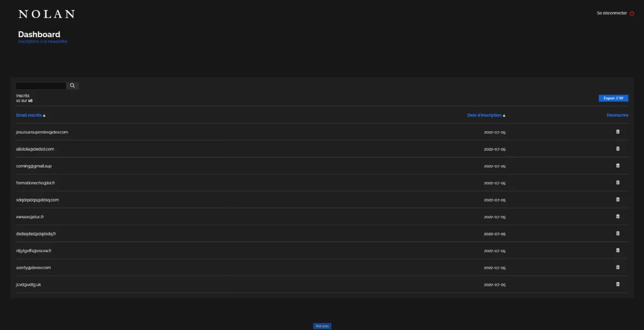Click date 2022-07-05 in jcvd@vdtg.uk row
Image resolution: width=644 pixels, height=330 pixels.
494,285
